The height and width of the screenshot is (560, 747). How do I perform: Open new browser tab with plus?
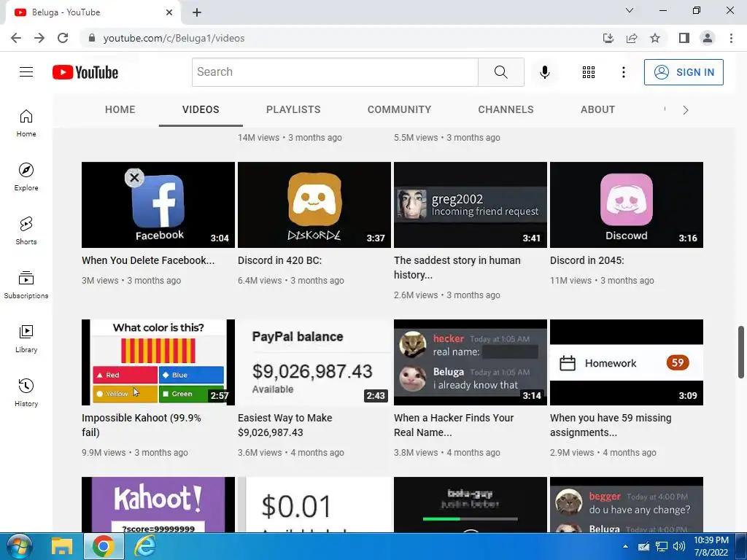(x=197, y=12)
